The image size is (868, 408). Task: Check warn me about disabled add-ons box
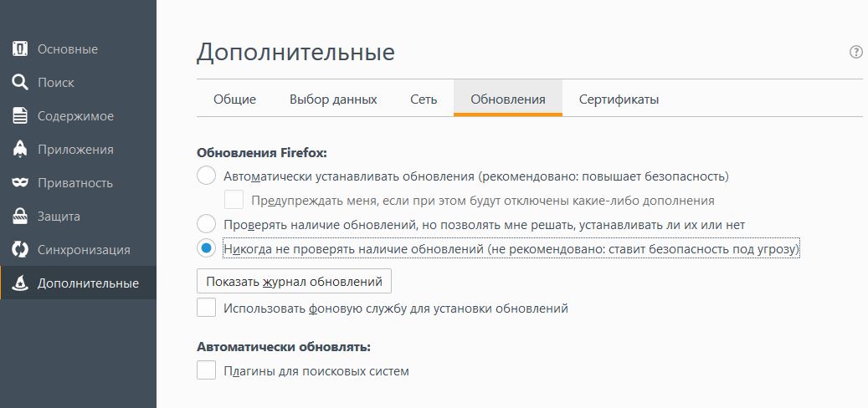[234, 200]
